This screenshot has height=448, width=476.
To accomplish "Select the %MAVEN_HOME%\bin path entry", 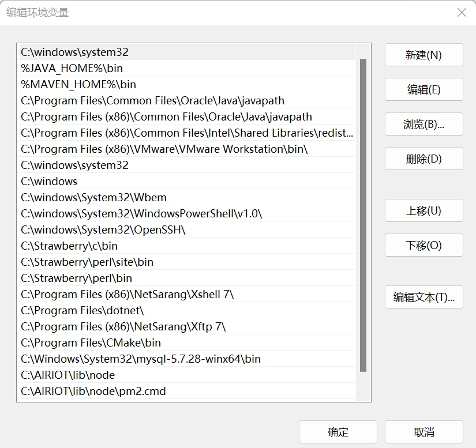I will (78, 84).
